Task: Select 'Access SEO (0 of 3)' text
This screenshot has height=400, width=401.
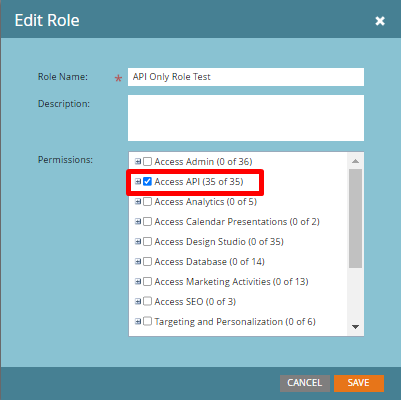Action: [x=195, y=302]
